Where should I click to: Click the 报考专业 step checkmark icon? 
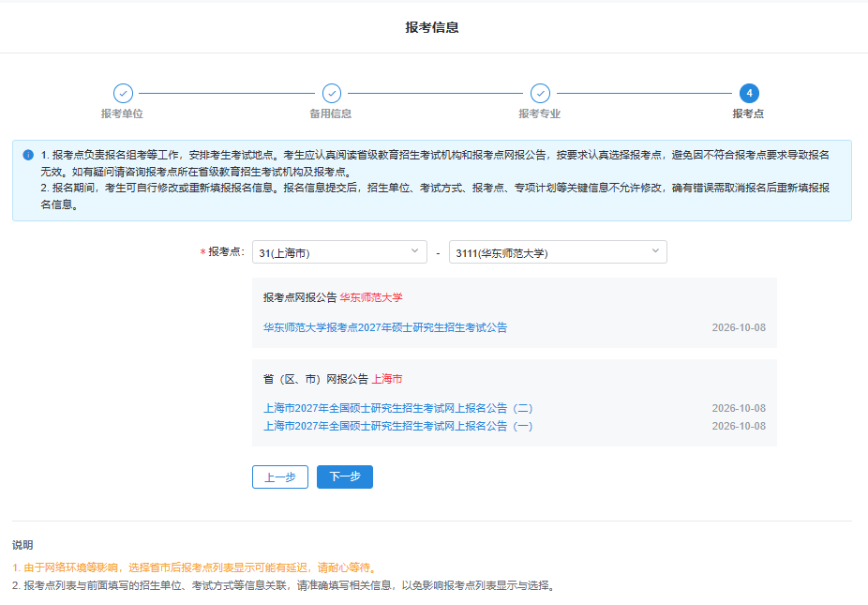tap(540, 93)
